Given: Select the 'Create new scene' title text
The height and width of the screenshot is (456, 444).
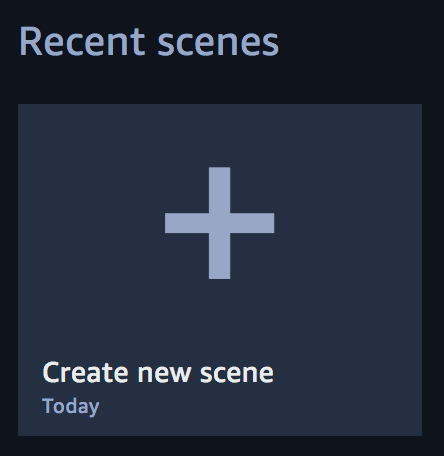Looking at the screenshot, I should 158,373.
